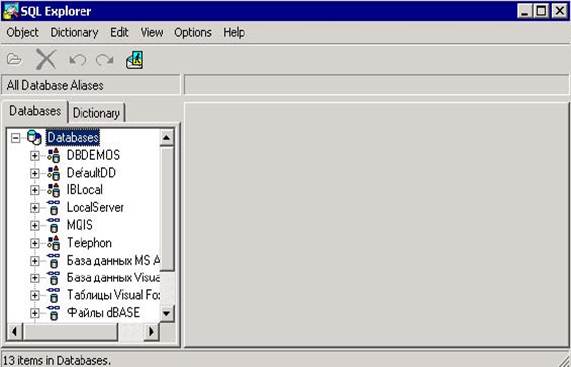Screen dimensions: 571x367
Task: Expand the Файлы dBASE node
Action: point(35,313)
